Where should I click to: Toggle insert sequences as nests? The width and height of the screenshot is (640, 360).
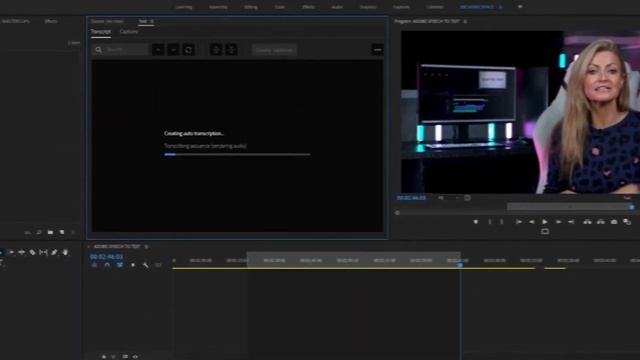(x=94, y=265)
